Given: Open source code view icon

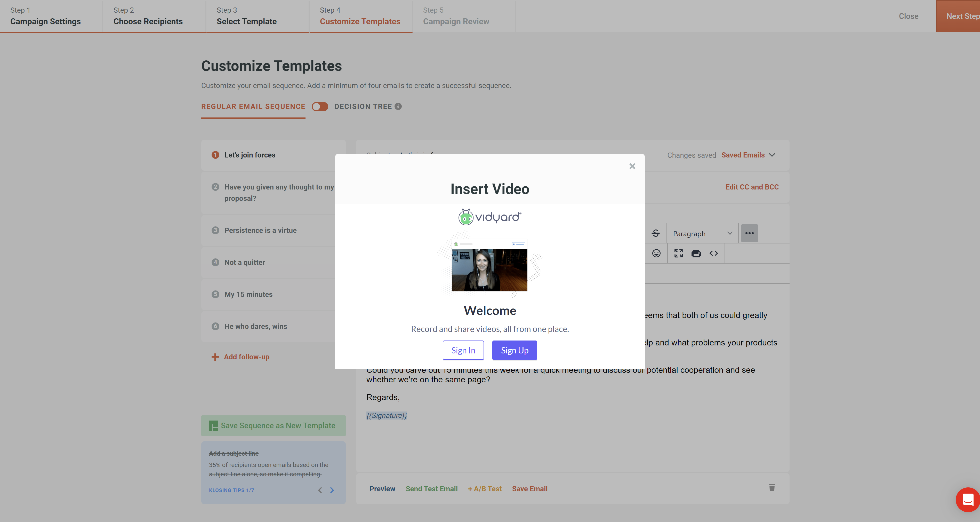Looking at the screenshot, I should [x=713, y=253].
